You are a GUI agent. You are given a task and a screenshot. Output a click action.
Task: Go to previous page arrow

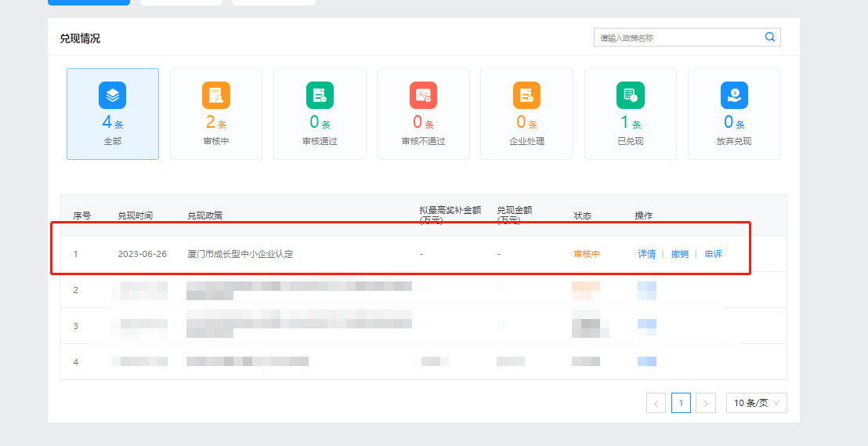[x=656, y=403]
